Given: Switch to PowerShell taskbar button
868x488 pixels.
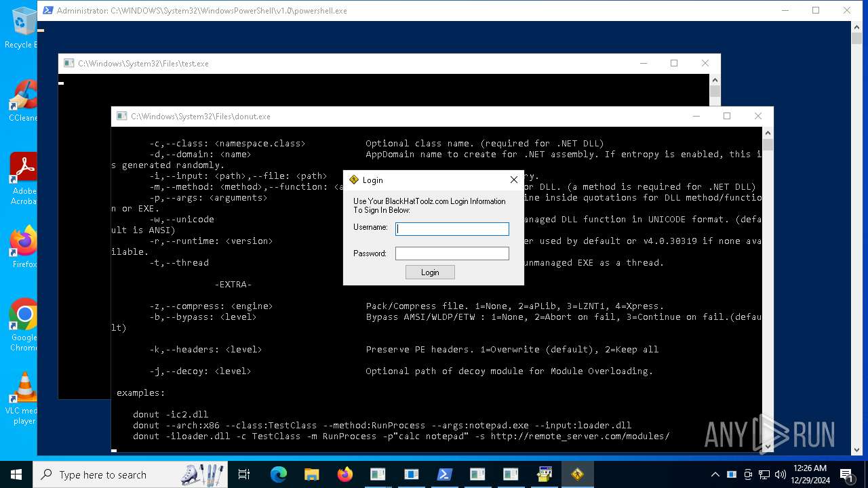Looking at the screenshot, I should [444, 474].
